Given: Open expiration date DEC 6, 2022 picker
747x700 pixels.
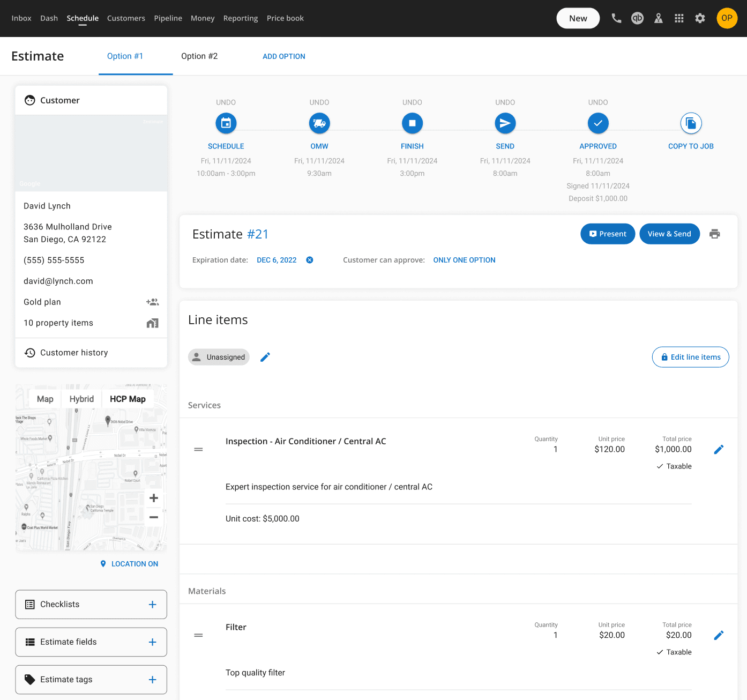Looking at the screenshot, I should (x=277, y=260).
